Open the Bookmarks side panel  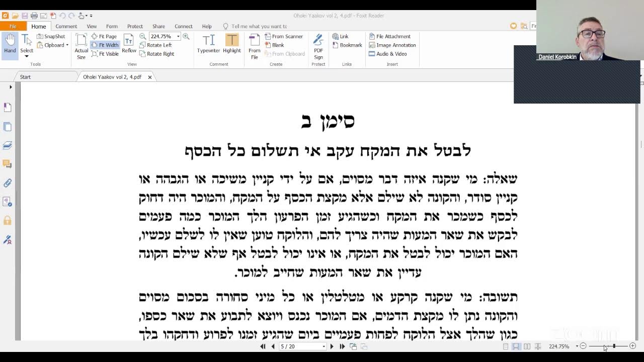tap(7, 107)
